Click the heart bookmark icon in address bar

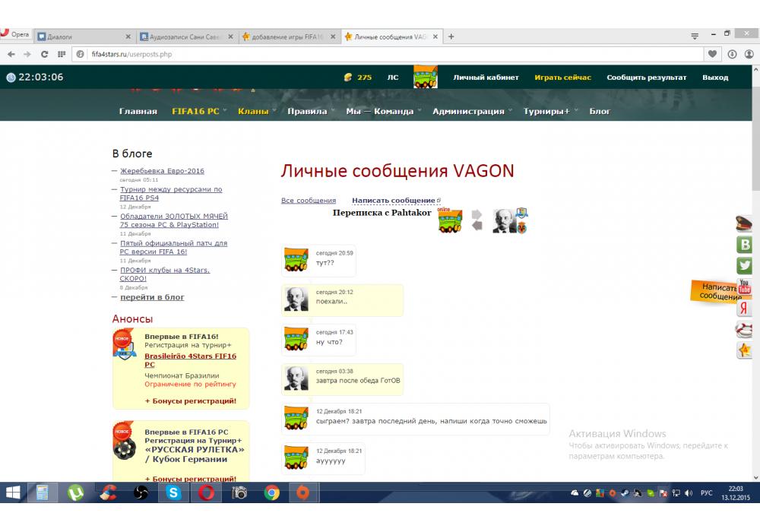click(x=712, y=54)
